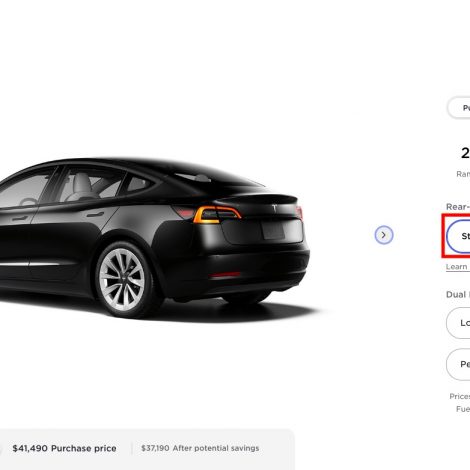Click the Tesla logo on the trunk
Image resolution: width=470 pixels, height=470 pixels.
[274, 208]
